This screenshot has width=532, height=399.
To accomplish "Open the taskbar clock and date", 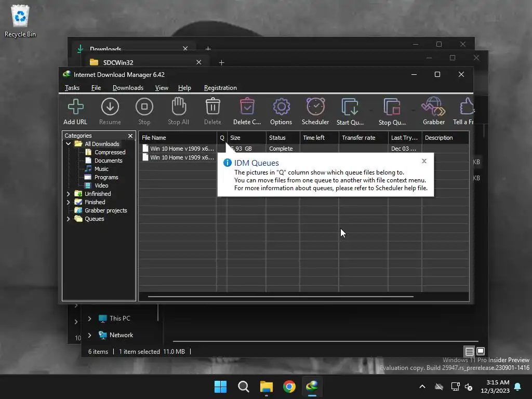I will tap(495, 387).
